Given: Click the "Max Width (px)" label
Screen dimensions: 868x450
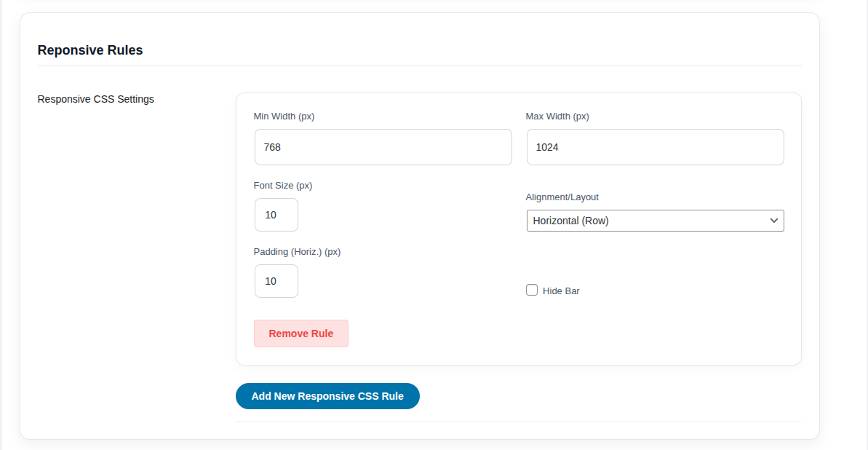Looking at the screenshot, I should click(557, 116).
